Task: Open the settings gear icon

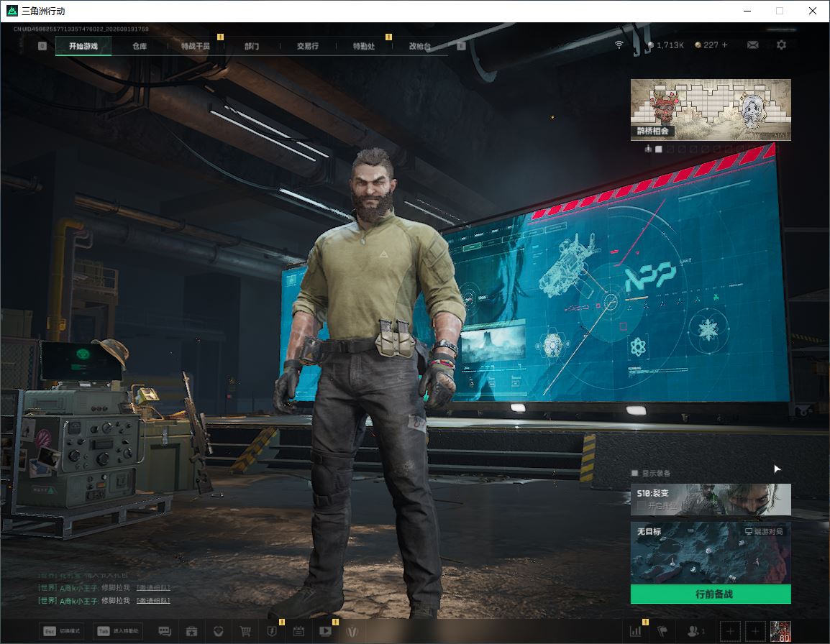Action: (x=781, y=45)
